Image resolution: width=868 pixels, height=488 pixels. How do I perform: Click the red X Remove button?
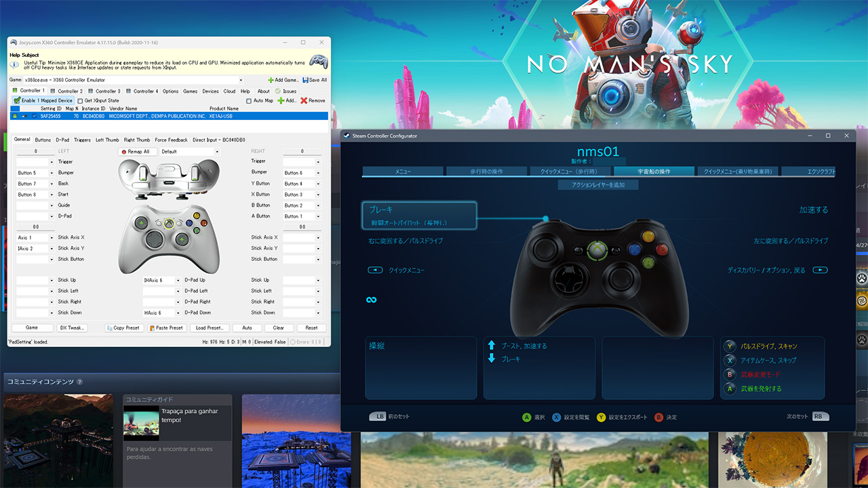coord(304,100)
